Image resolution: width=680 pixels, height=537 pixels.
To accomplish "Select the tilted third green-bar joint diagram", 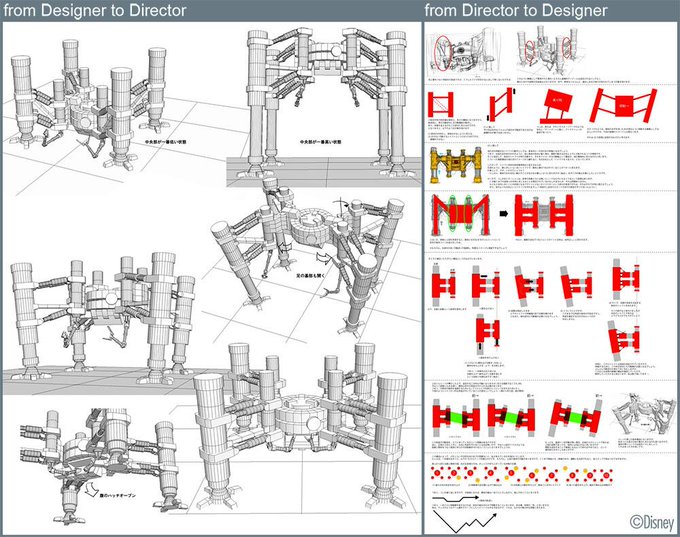I will pyautogui.click(x=576, y=416).
